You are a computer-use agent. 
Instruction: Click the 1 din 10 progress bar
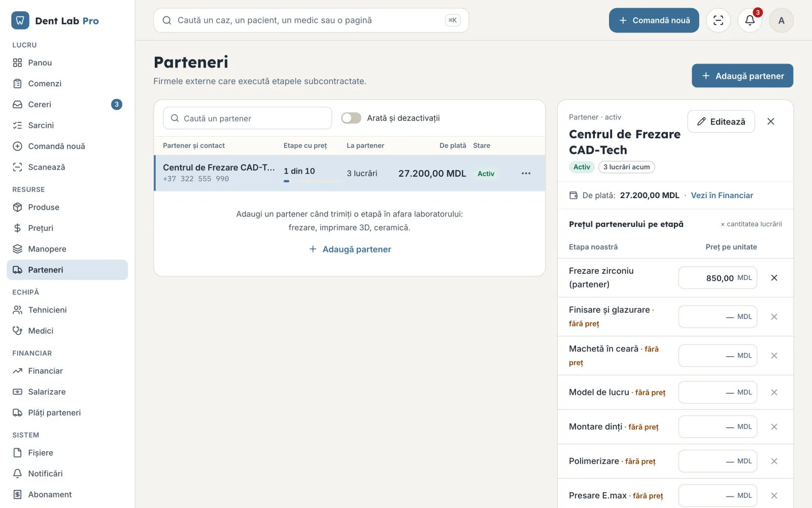312,181
